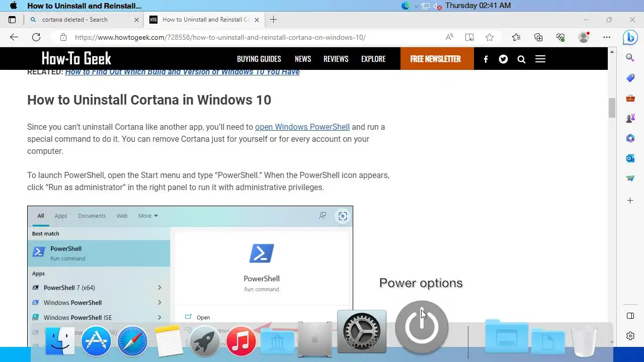Add a sidebar app with the plus icon
Viewport: 644px width, 362px height.
coord(630,201)
